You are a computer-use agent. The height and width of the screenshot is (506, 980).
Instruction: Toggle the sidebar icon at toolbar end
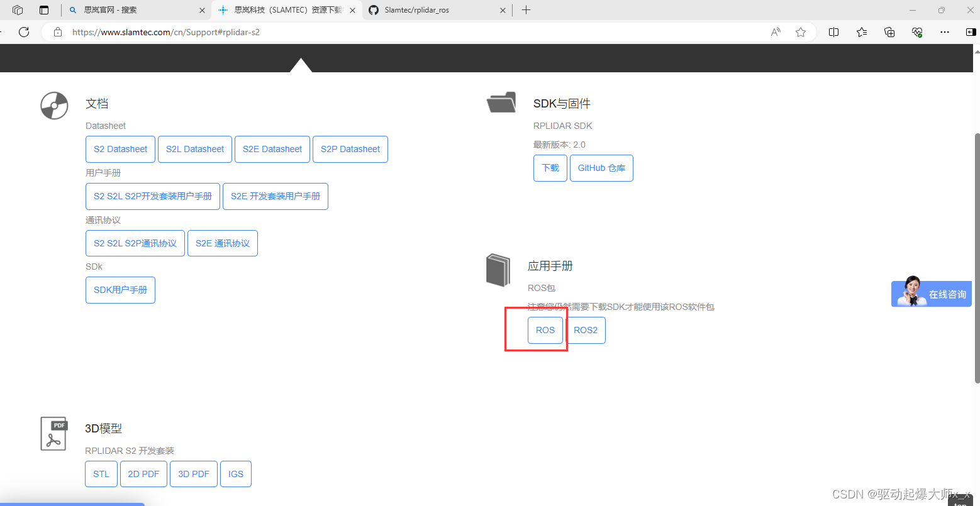tap(971, 32)
